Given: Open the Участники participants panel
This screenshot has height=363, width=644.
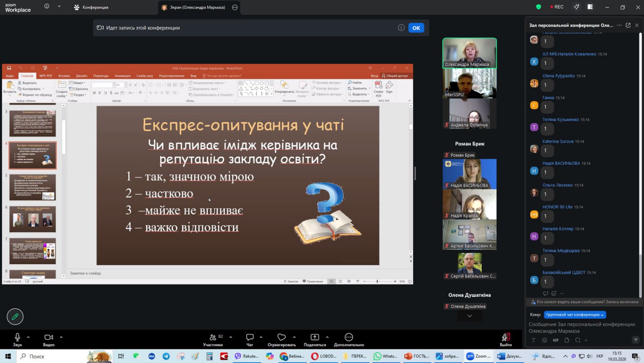Looking at the screenshot, I should tap(213, 340).
